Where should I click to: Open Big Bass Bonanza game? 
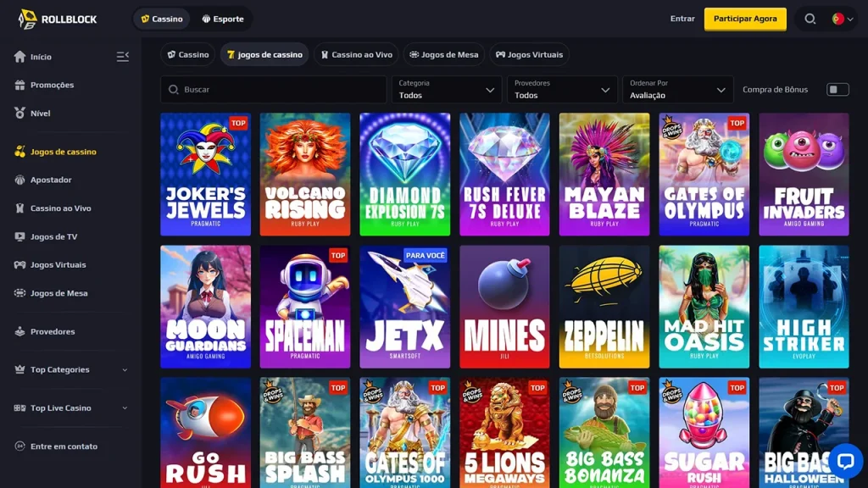click(604, 433)
